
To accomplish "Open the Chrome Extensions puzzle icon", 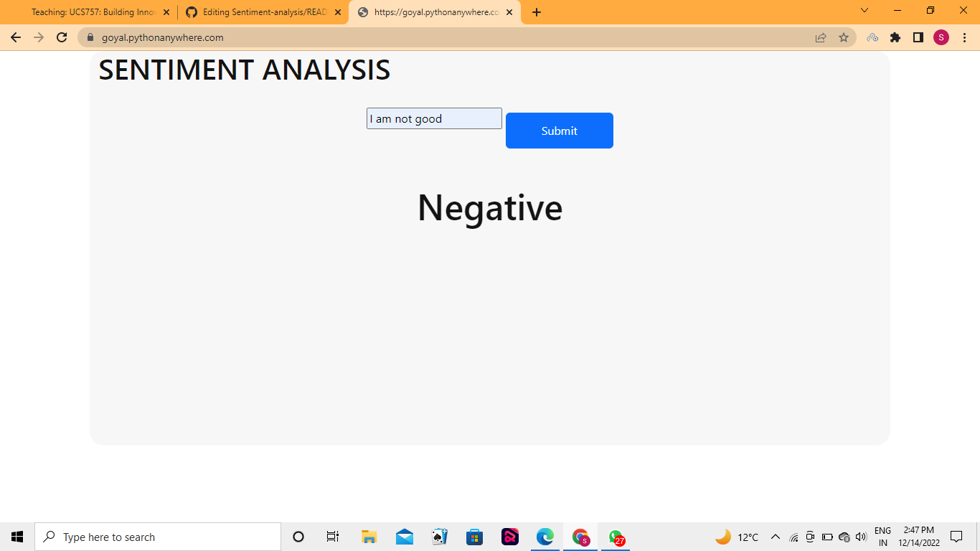I will point(895,37).
